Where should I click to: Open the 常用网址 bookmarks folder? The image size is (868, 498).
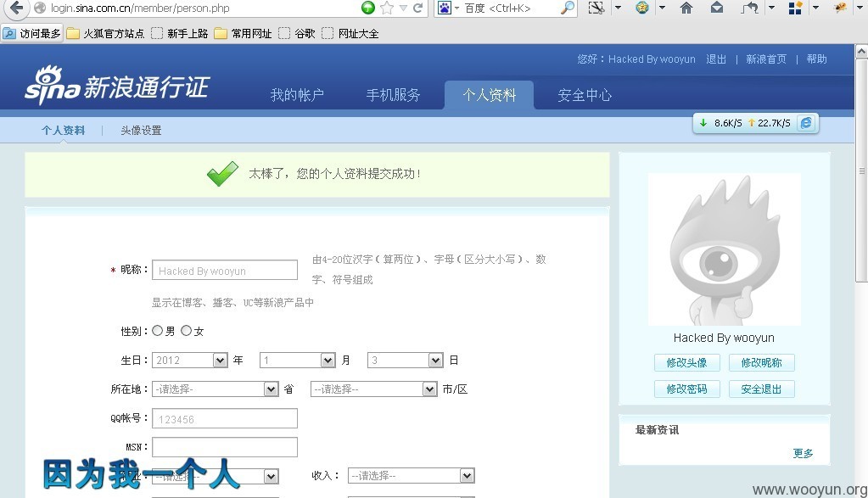click(x=243, y=33)
